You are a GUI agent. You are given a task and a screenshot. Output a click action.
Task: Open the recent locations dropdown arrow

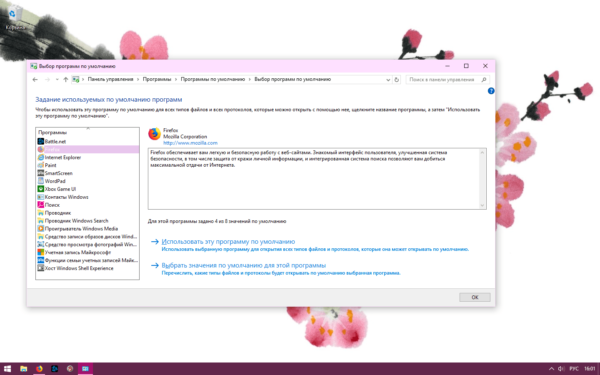tap(57, 80)
